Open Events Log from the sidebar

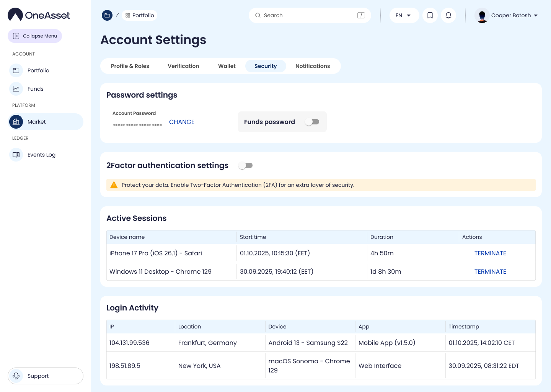[x=41, y=155]
